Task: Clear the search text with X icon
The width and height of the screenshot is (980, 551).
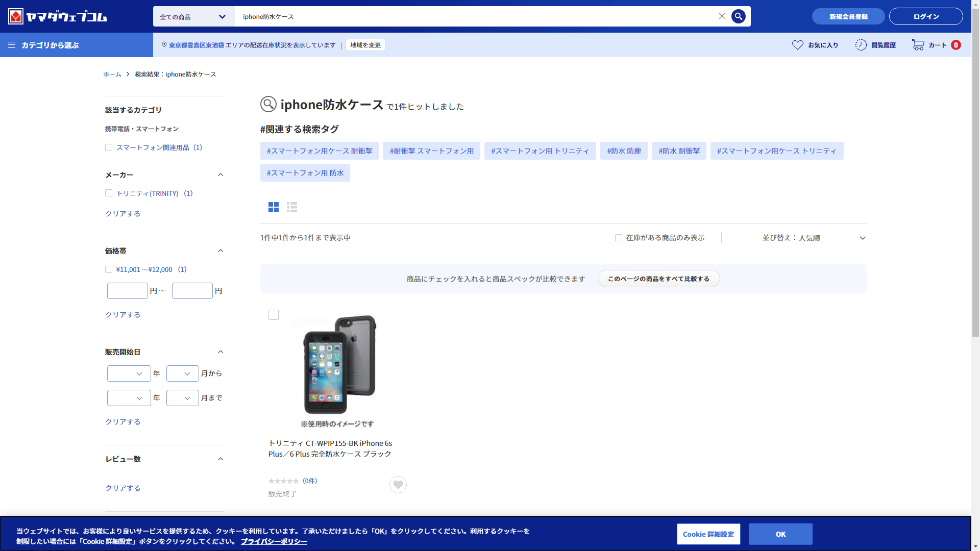Action: coord(722,16)
